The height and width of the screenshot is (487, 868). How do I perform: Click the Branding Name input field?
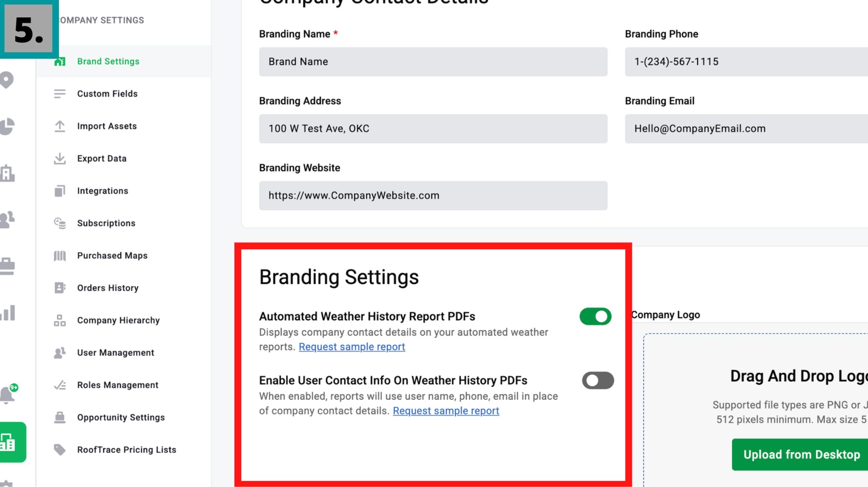click(x=433, y=62)
